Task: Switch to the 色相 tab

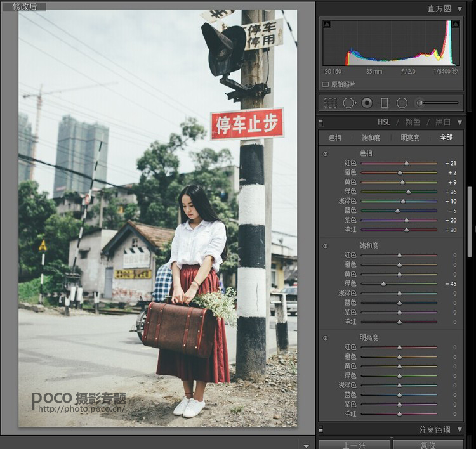Action: 335,138
